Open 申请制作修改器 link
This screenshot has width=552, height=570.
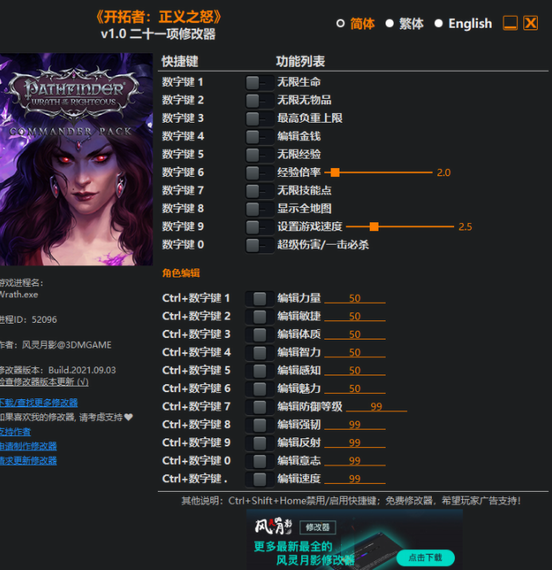[x=28, y=446]
